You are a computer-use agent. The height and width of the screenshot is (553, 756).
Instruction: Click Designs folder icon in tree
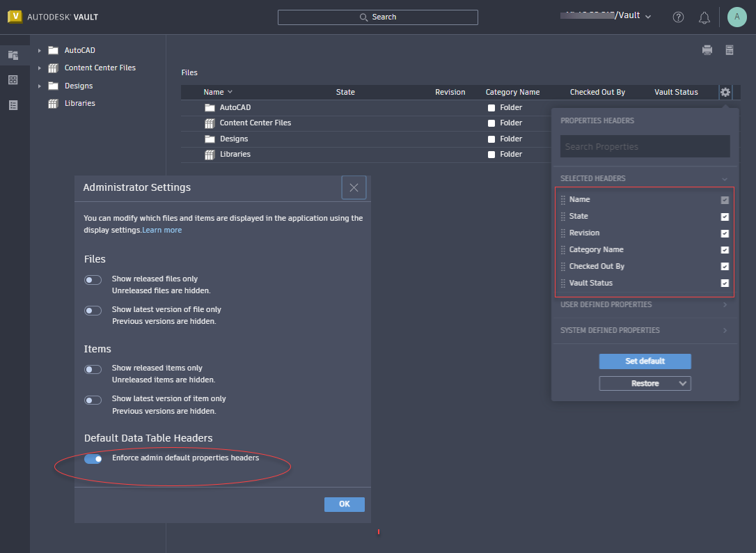[53, 86]
